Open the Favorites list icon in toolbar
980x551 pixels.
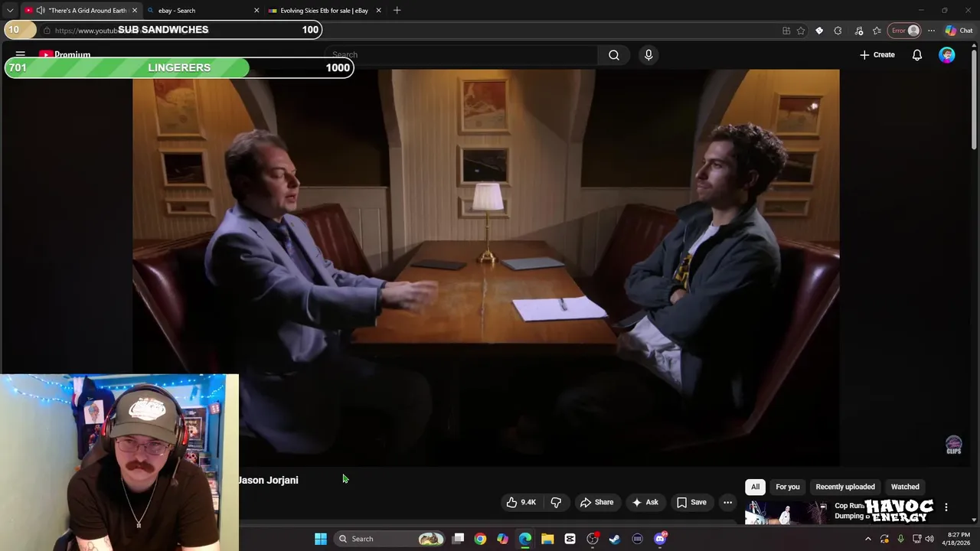click(x=877, y=31)
